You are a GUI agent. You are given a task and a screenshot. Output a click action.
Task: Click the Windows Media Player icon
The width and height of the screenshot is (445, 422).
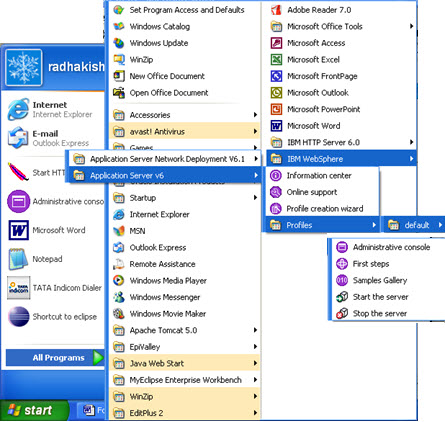(x=119, y=281)
